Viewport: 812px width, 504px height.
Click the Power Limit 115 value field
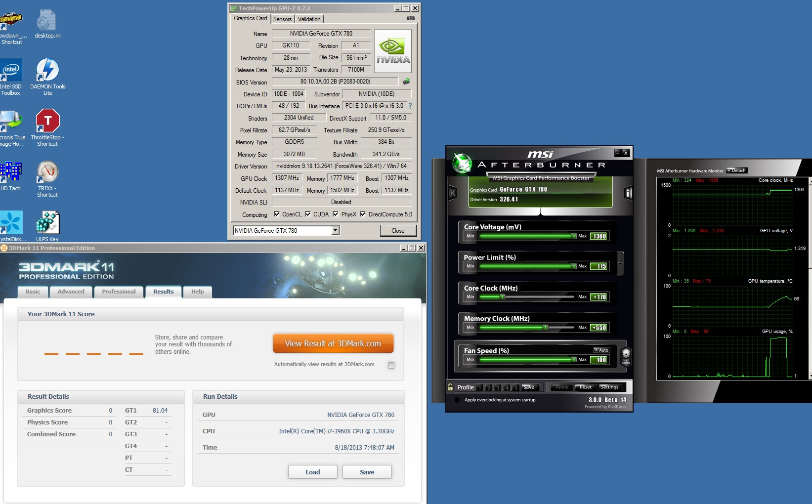click(x=599, y=266)
